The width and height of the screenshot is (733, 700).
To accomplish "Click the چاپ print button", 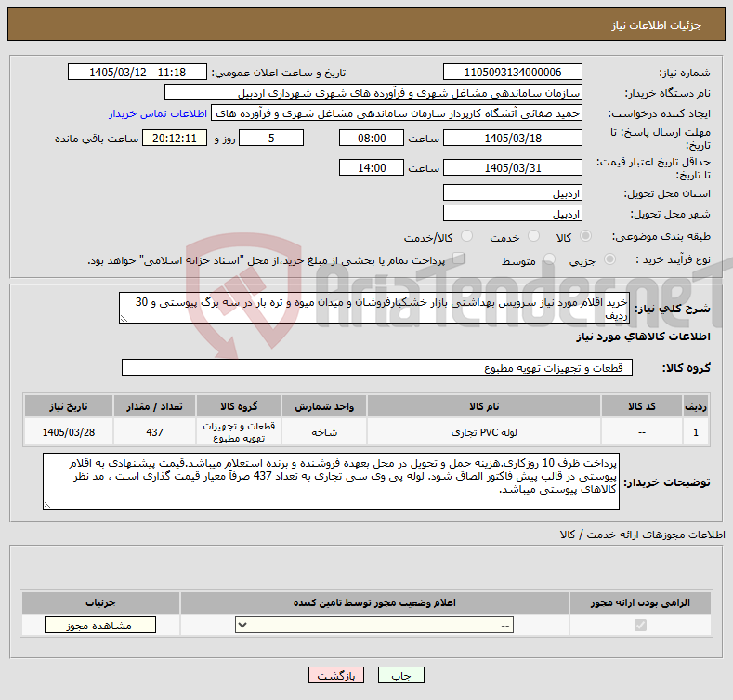I will 401,676.
